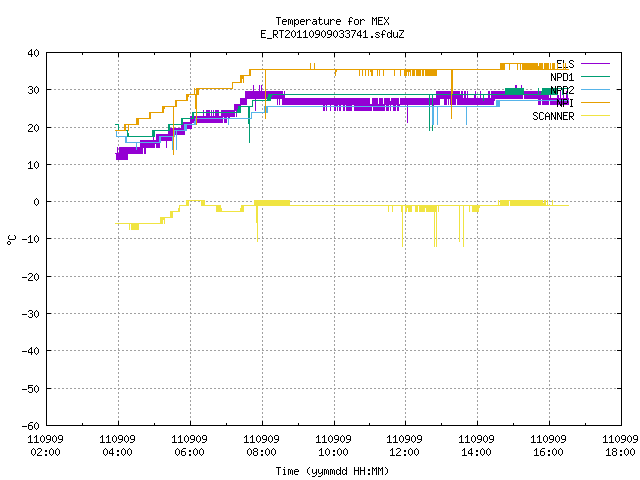Click the y-axis label 0
This screenshot has width=640, height=480.
[x=37, y=202]
